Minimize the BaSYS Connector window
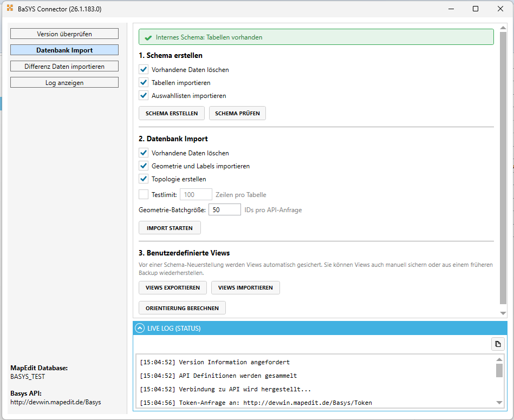 [x=451, y=9]
